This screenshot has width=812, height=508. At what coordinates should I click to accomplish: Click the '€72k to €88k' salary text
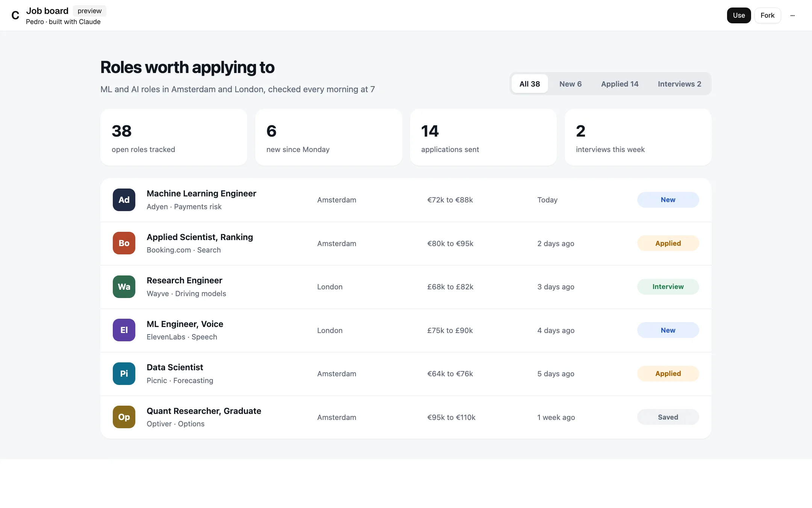pyautogui.click(x=450, y=200)
